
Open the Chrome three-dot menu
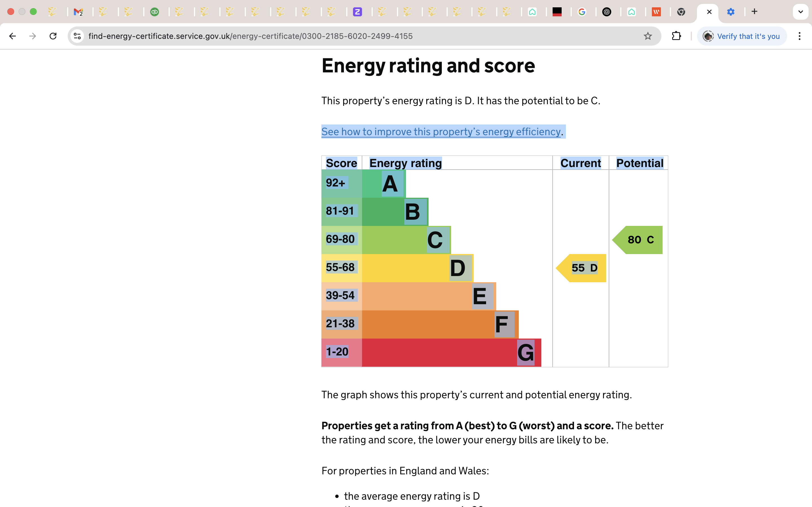800,36
